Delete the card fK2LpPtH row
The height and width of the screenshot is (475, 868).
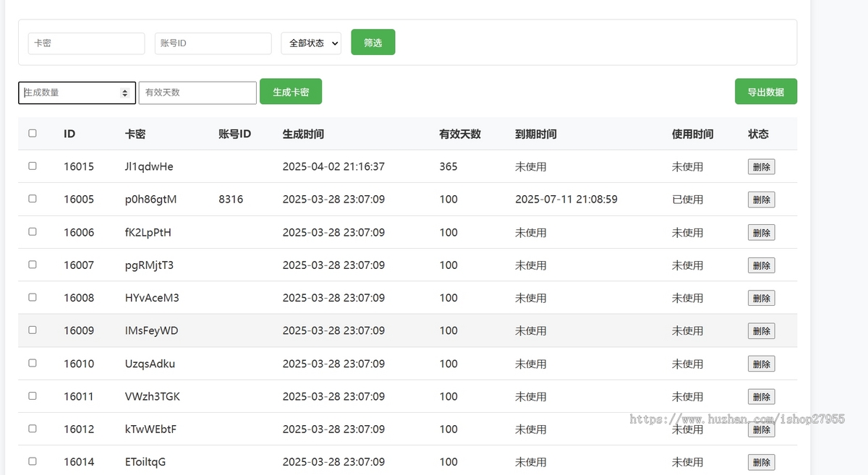tap(761, 233)
